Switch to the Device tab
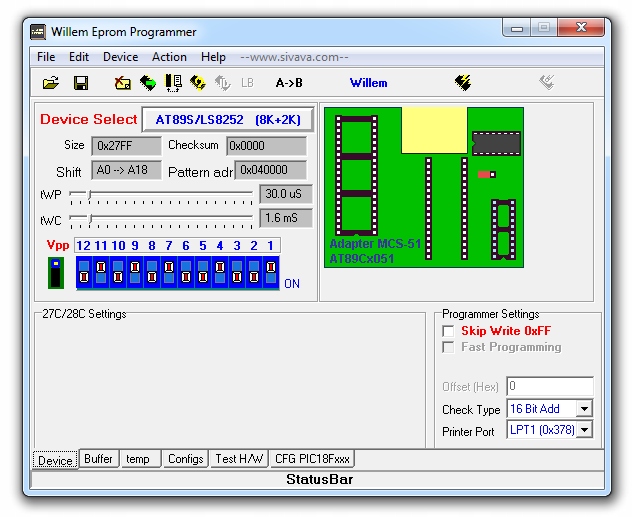The image size is (633, 517). [x=55, y=460]
